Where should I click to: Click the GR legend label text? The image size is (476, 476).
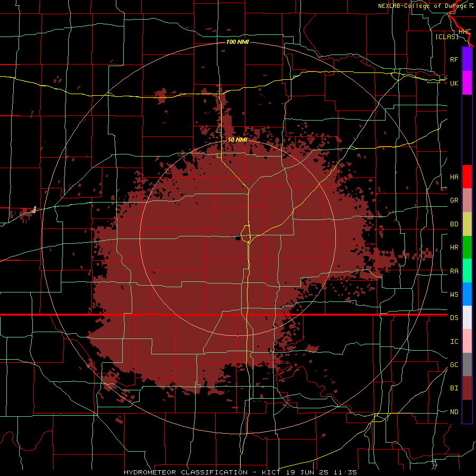tap(454, 200)
